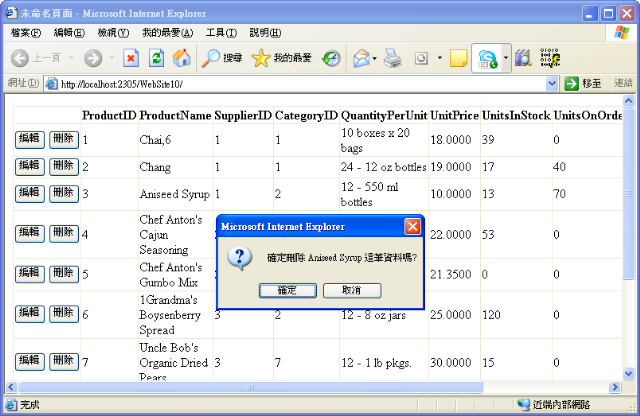Open the Search (搜尋) toolbar button
The height and width of the screenshot is (416, 640).
pos(222,58)
